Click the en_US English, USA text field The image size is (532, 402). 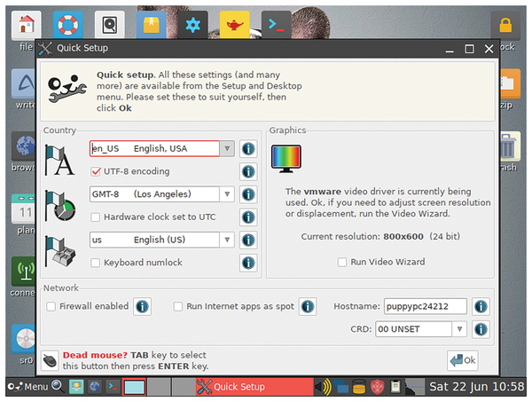point(154,149)
